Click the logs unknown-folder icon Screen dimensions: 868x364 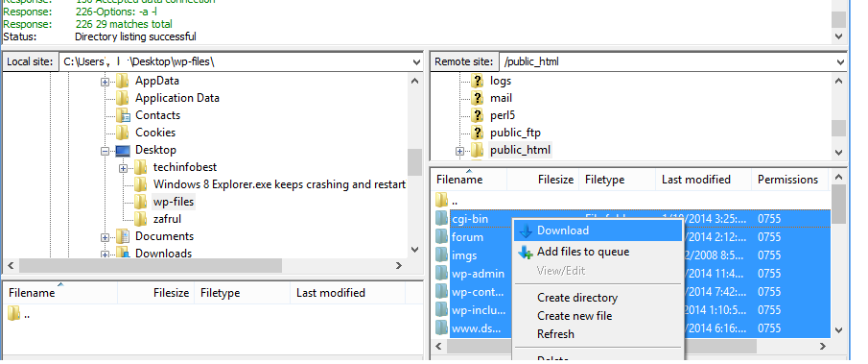point(478,81)
